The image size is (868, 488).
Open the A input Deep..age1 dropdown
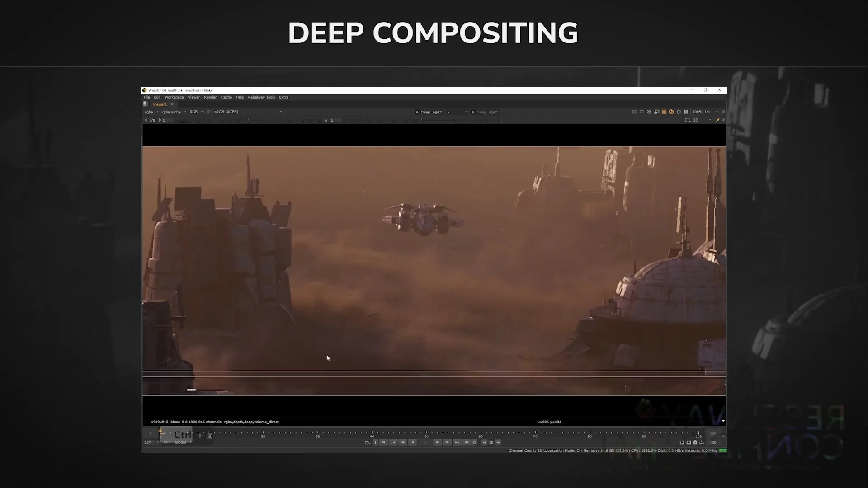(x=431, y=112)
